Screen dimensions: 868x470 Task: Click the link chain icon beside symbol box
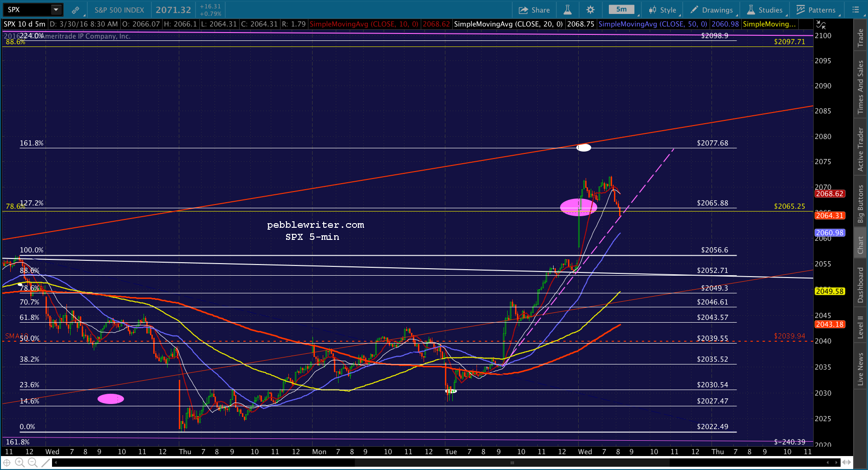point(75,10)
